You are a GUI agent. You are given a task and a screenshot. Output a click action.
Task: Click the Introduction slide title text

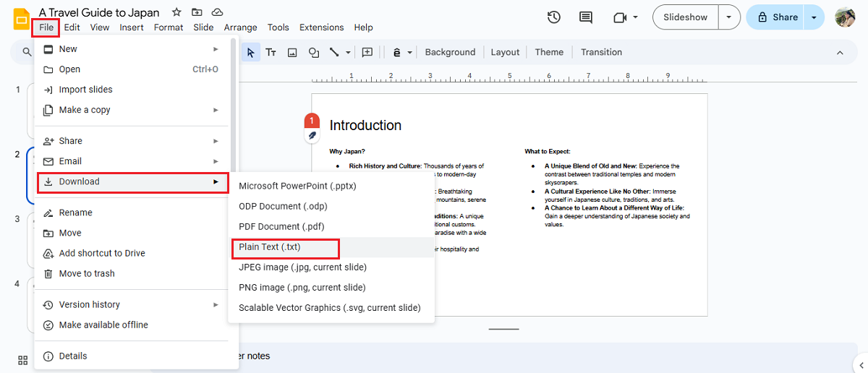(x=365, y=125)
